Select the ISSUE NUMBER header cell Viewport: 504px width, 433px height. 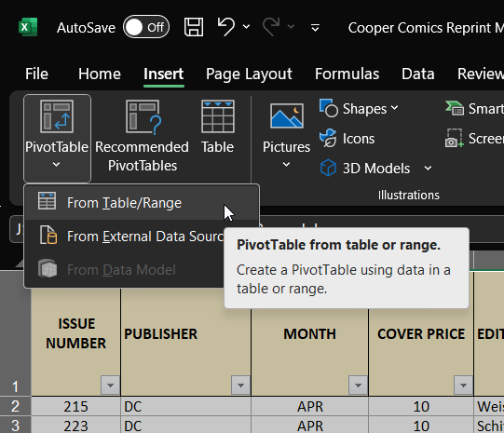[x=75, y=333]
